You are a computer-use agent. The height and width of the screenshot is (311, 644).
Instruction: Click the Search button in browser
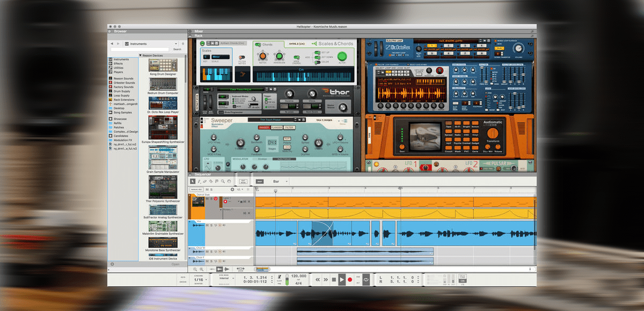coord(177,49)
